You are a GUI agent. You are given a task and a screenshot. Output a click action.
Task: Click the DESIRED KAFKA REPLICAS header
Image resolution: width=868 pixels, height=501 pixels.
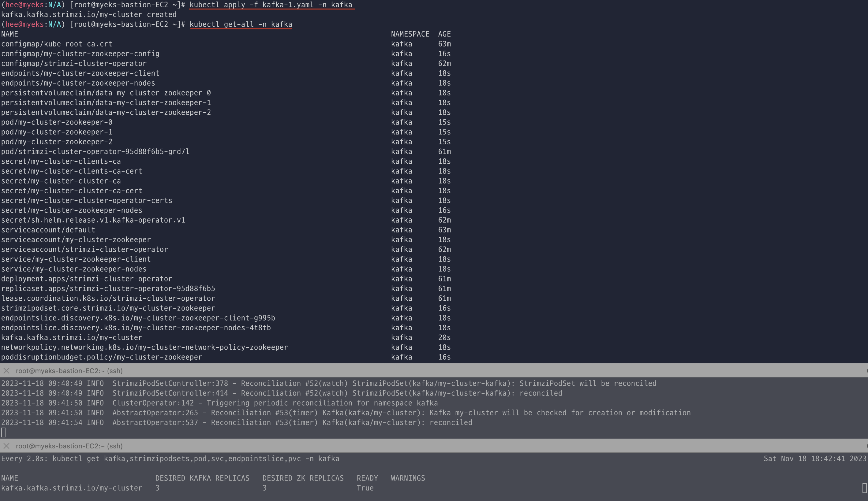202,478
